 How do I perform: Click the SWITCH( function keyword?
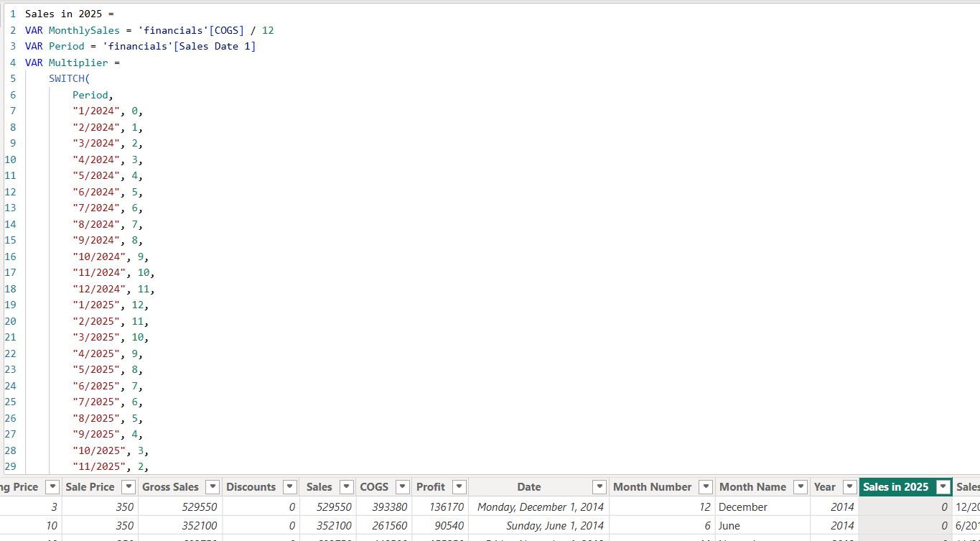click(x=70, y=78)
